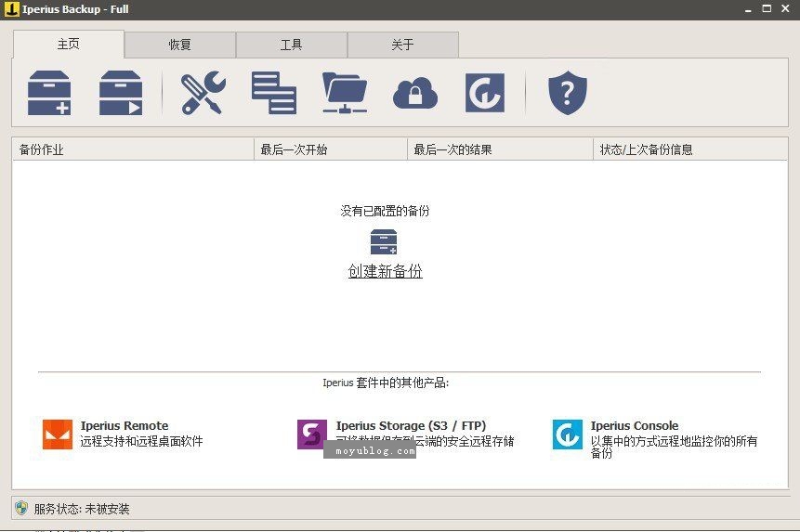Sort by 最后一次开始 column header
800x532 pixels.
coord(331,149)
